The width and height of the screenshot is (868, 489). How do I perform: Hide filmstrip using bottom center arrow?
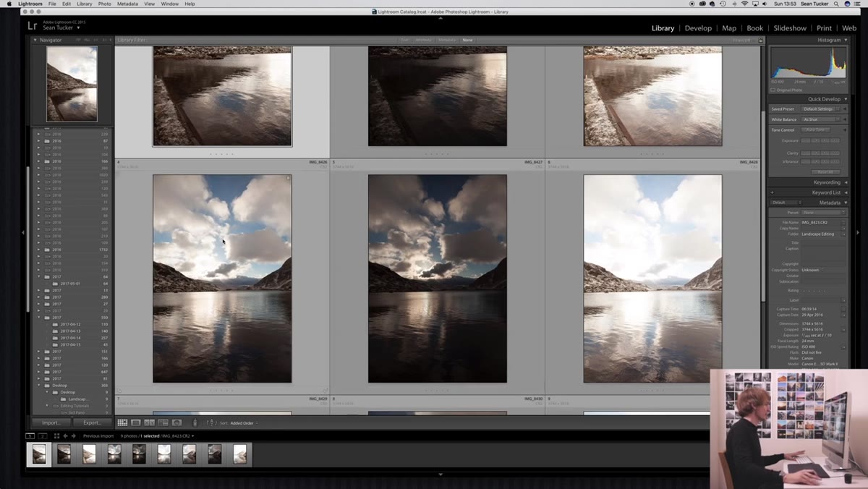[x=441, y=475]
